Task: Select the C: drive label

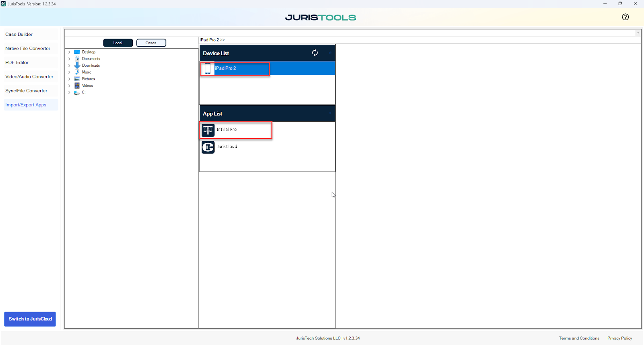Action: pos(84,92)
